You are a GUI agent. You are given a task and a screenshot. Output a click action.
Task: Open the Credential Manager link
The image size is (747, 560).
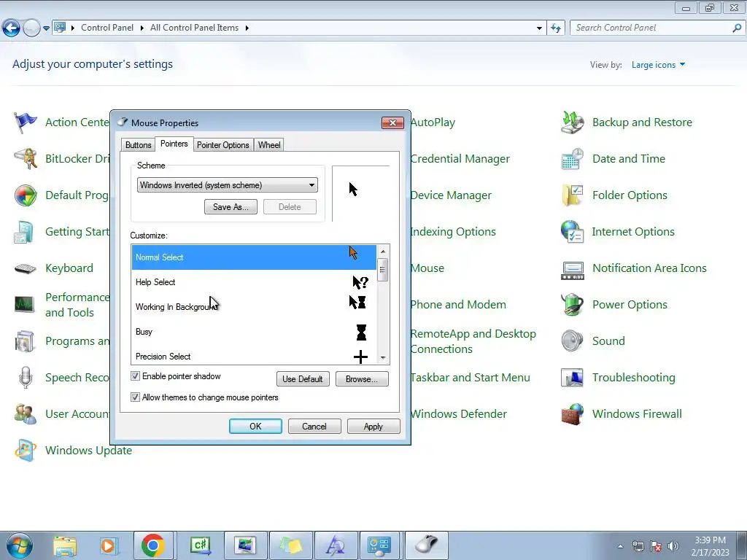460,159
